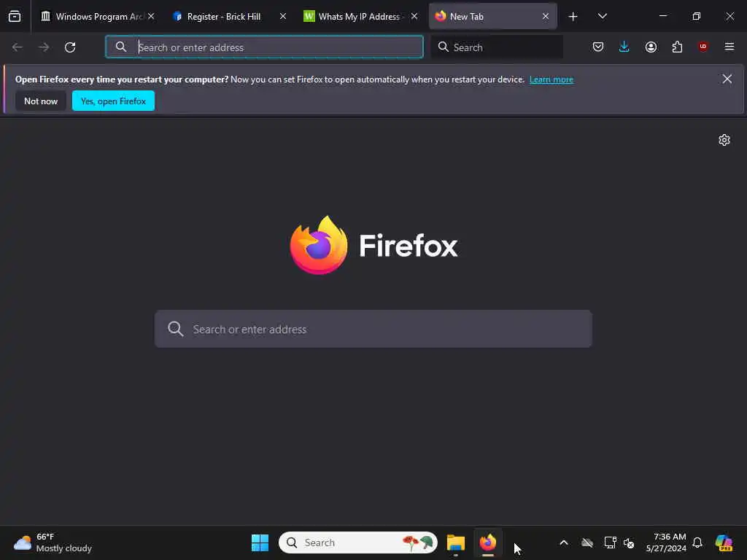Open the clock showing 7:36 AM

666,542
